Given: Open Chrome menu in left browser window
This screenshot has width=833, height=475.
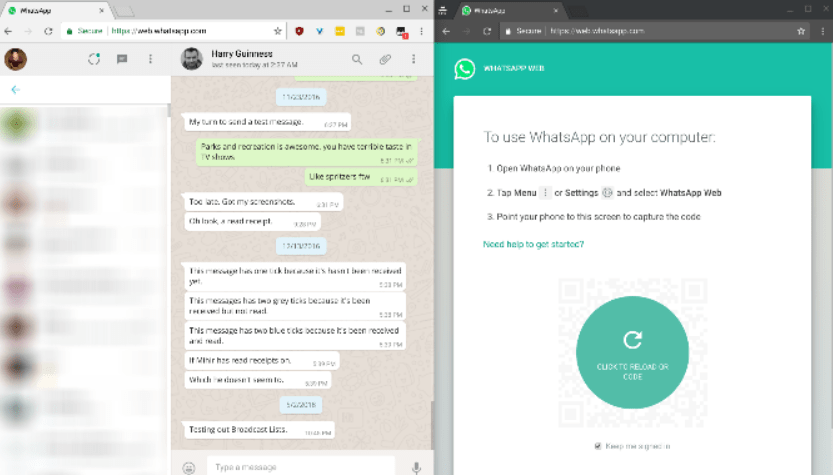Looking at the screenshot, I should coord(421,31).
